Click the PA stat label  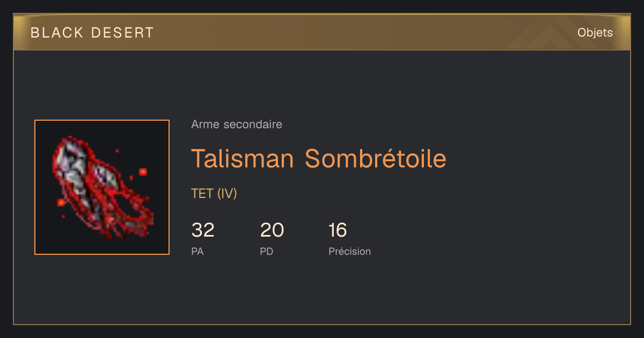pyautogui.click(x=197, y=251)
